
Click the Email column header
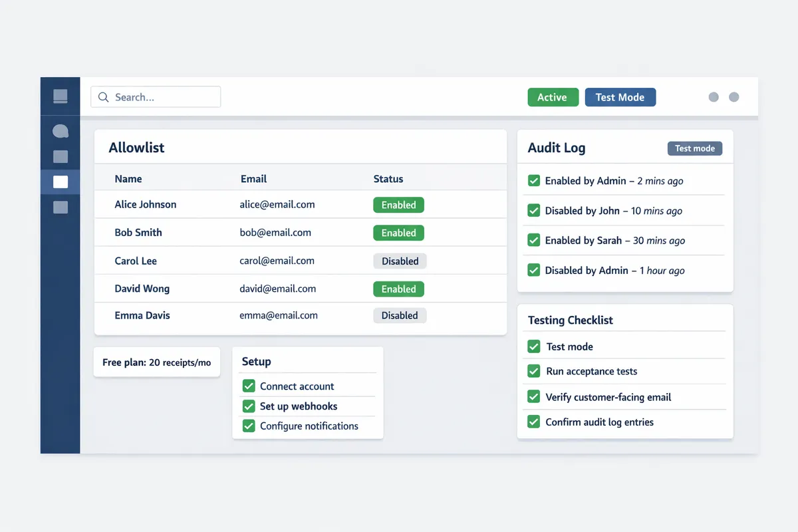tap(253, 179)
